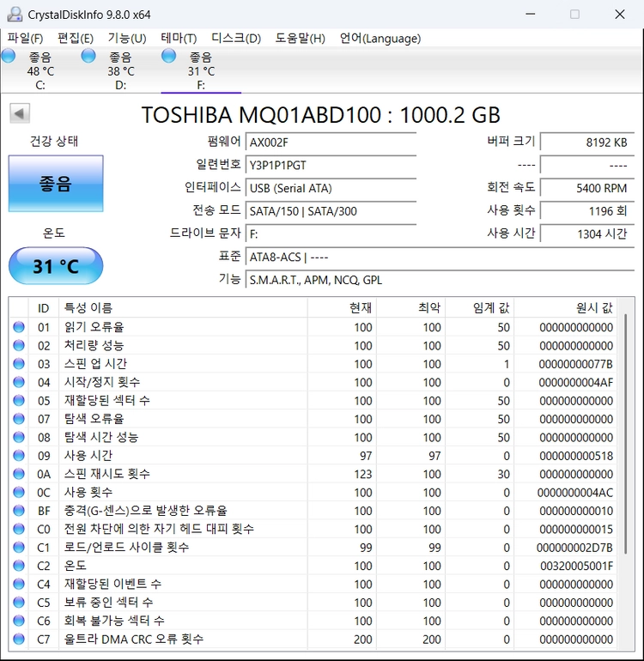Viewport: 644px width, 661px height.
Task: Click the 펌웨어 field showing AX002F
Action: [x=331, y=142]
